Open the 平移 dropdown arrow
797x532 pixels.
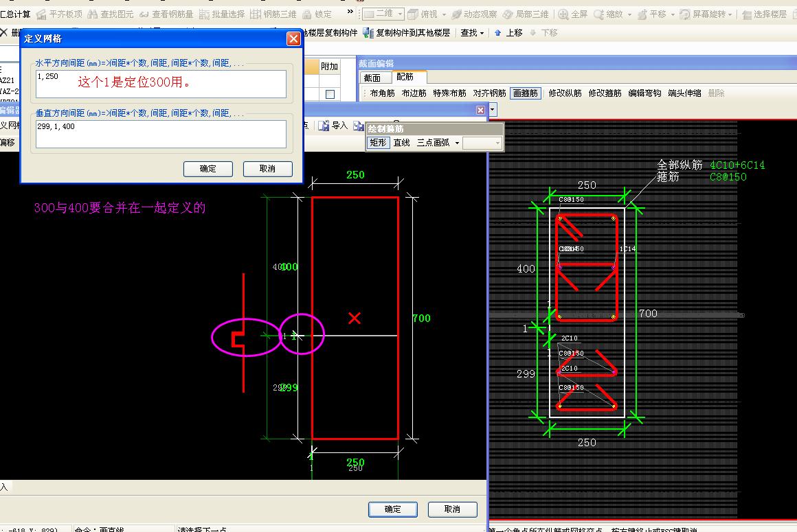tap(673, 14)
